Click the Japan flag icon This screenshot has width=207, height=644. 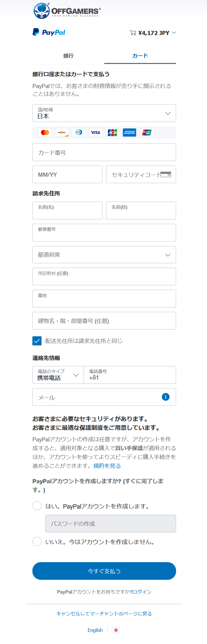(116, 630)
